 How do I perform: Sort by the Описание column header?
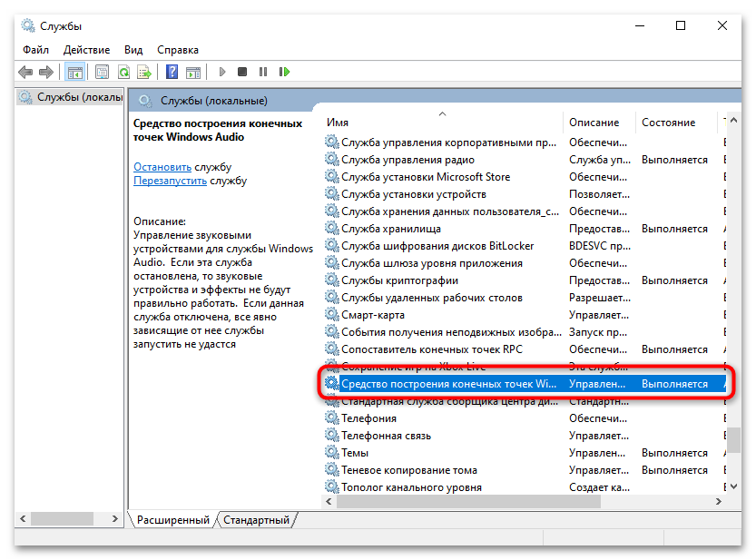click(x=599, y=123)
